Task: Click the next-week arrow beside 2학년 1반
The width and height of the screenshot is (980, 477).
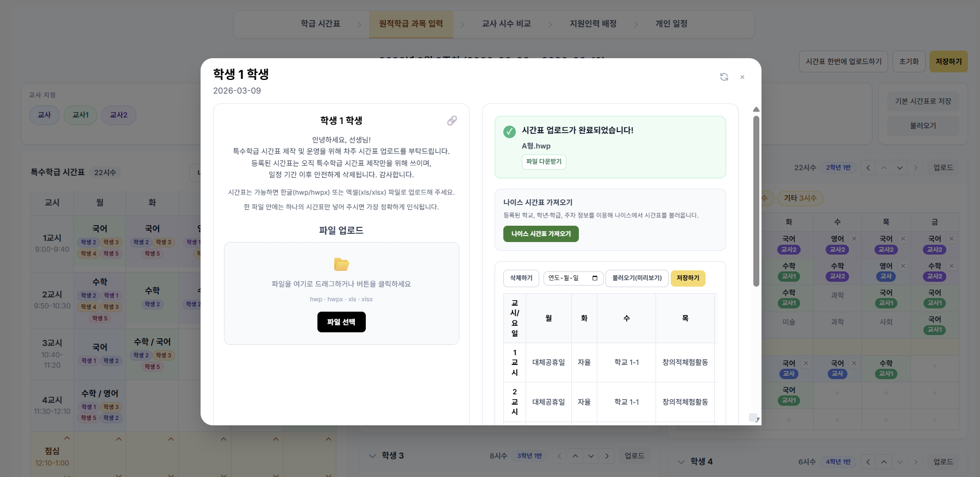Action: click(x=916, y=168)
